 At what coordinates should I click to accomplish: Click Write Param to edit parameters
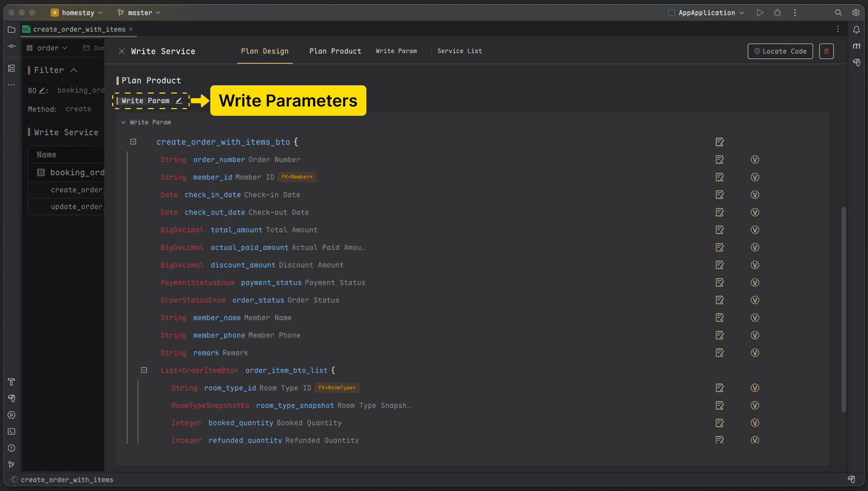tap(146, 100)
